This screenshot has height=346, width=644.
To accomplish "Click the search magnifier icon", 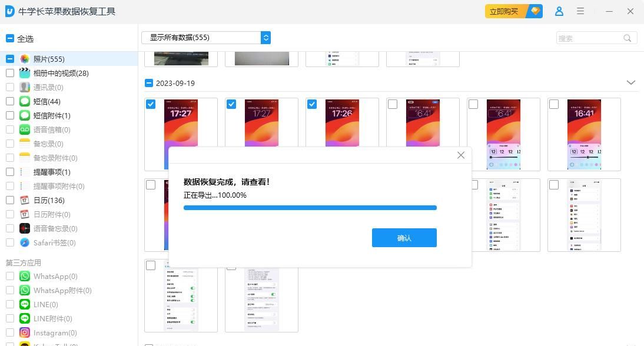I will tap(628, 38).
